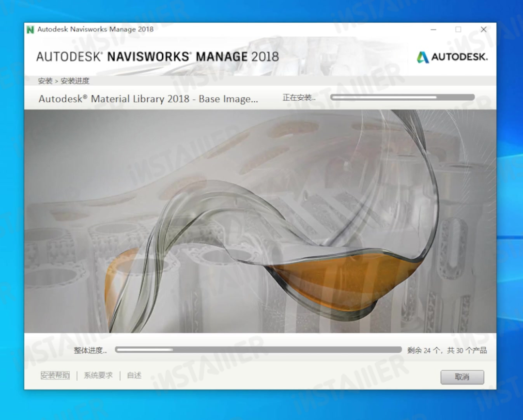Image resolution: width=523 pixels, height=420 pixels.
Task: Click the AUTODESK NAVISWORKS MANAGE 2018 heading
Action: [157, 57]
